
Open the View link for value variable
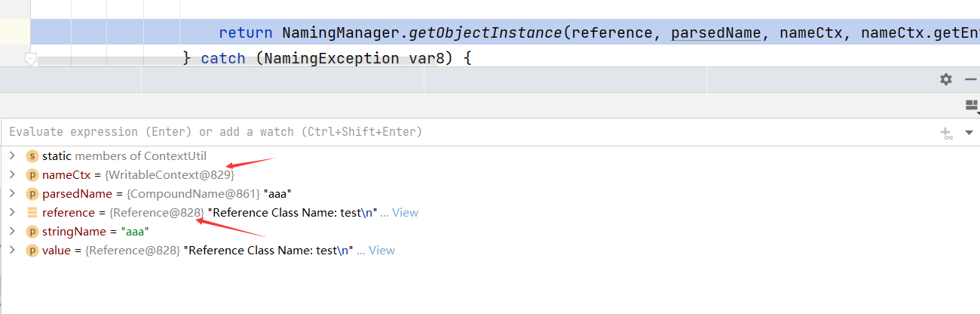(381, 251)
